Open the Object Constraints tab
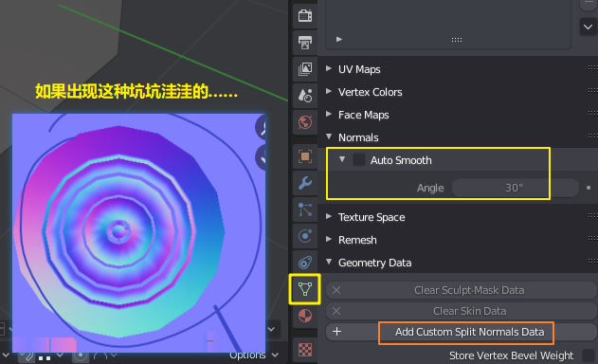598x364 pixels. (x=305, y=263)
